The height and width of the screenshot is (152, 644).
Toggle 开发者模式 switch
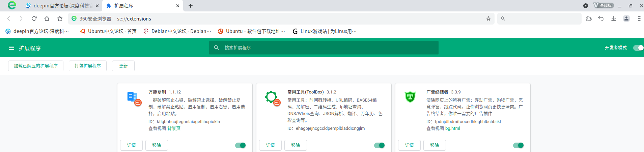(x=638, y=48)
